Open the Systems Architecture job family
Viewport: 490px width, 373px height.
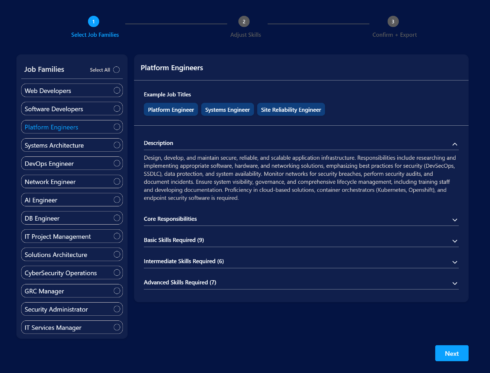[x=72, y=145]
